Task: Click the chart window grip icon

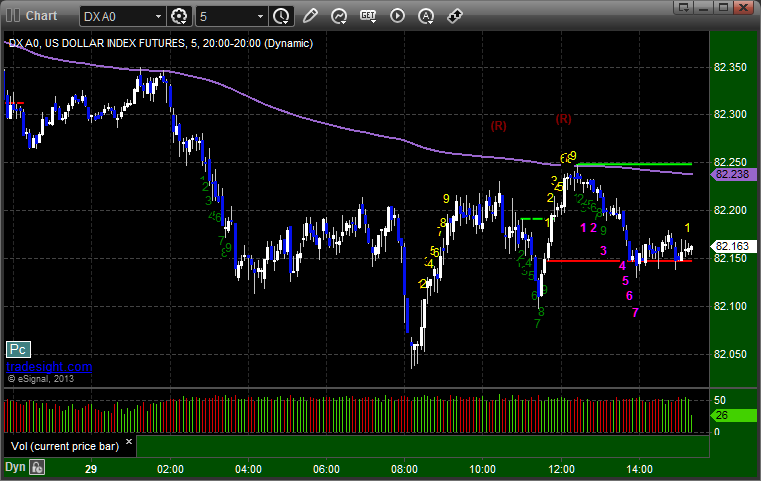Action: pyautogui.click(x=13, y=16)
